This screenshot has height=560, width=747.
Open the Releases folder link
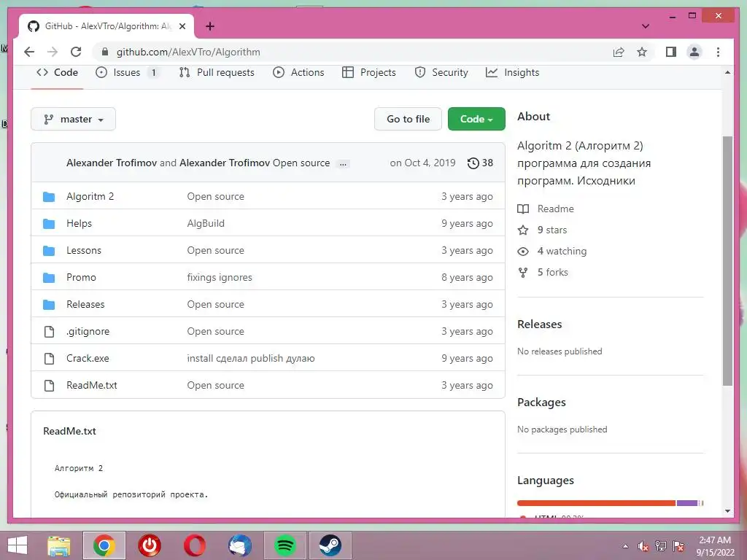tap(85, 304)
